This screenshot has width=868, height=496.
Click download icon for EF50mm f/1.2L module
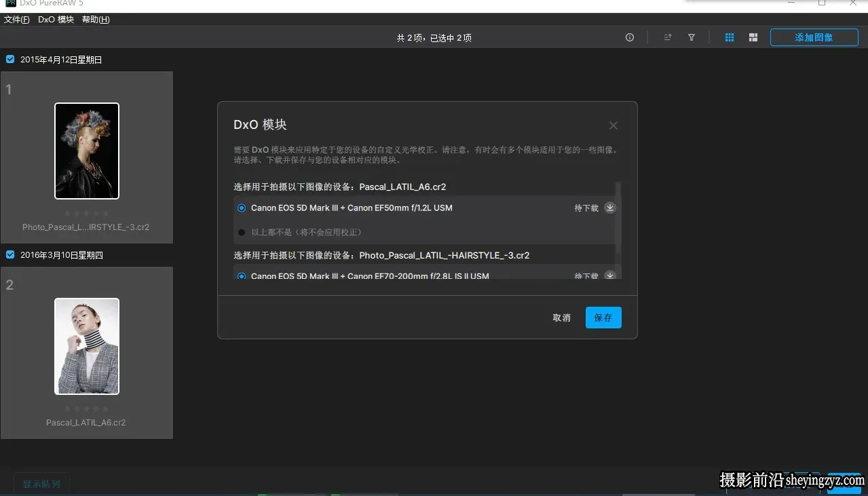tap(610, 208)
